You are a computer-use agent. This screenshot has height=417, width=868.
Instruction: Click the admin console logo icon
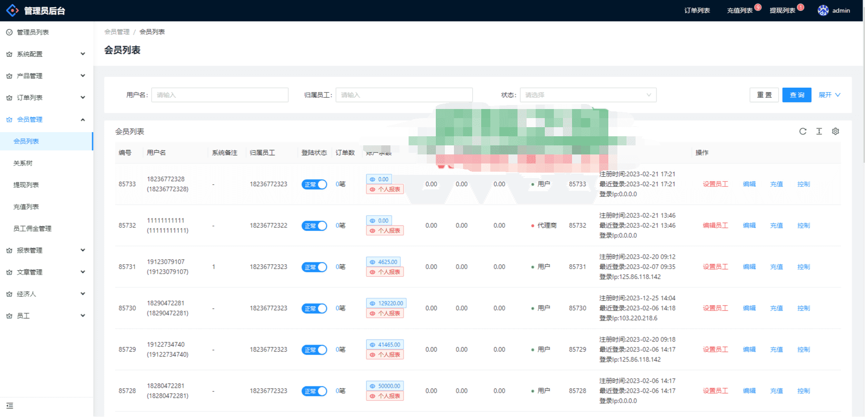coord(12,10)
